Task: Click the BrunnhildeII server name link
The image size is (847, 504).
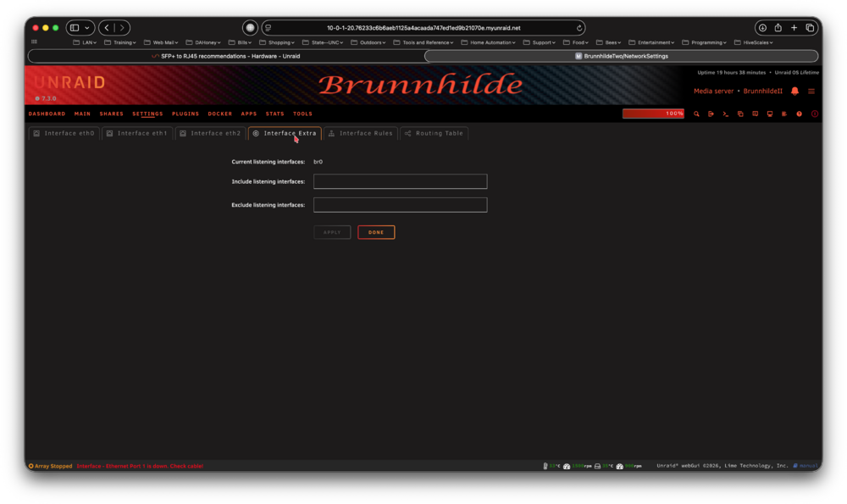Action: (x=763, y=91)
